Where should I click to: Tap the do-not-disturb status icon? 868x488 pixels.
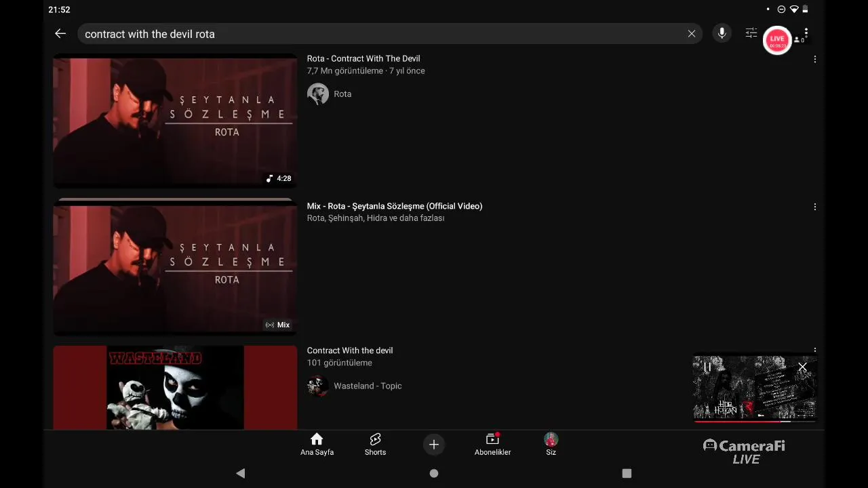pos(781,9)
